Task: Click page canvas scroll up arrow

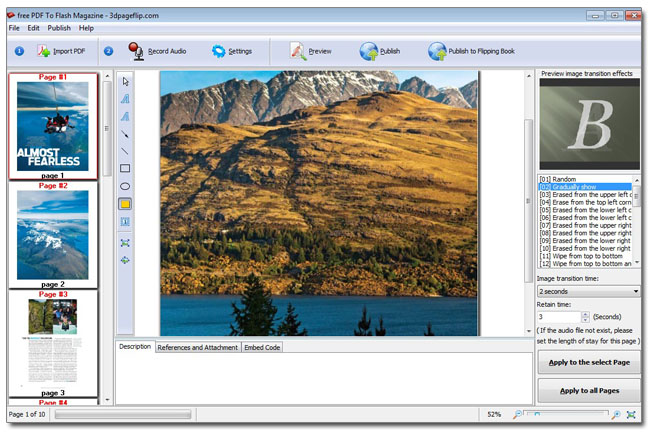Action: (x=529, y=76)
